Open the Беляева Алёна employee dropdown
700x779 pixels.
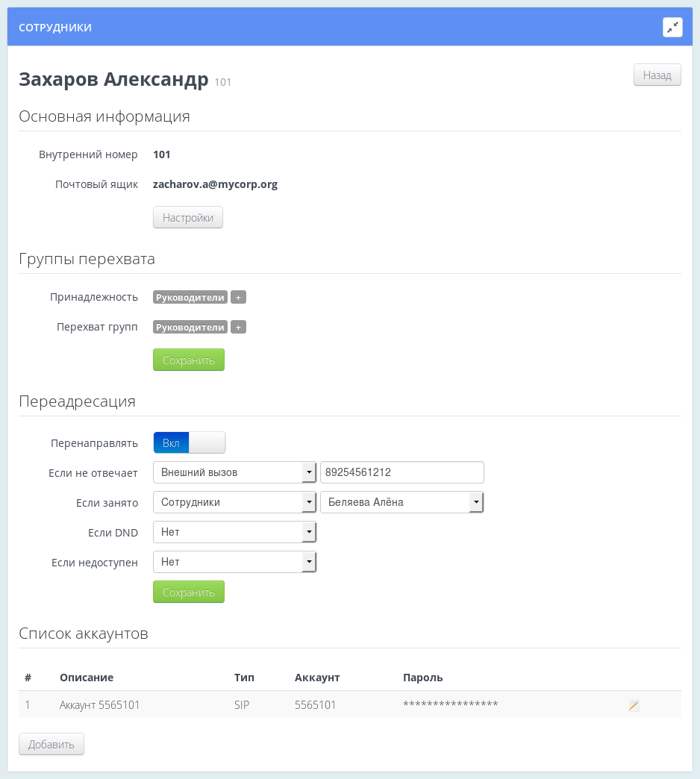click(476, 502)
